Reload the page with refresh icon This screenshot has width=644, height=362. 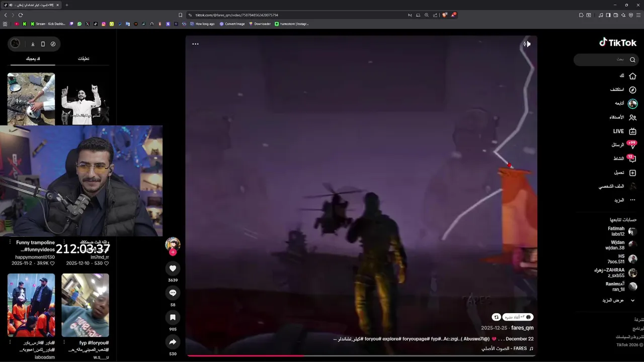(x=21, y=15)
